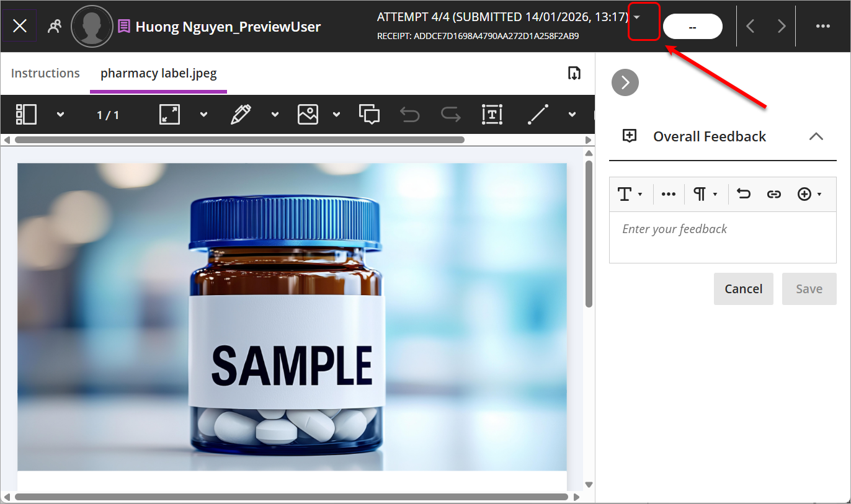Pick the line drawing tool
This screenshot has height=504, width=851.
pos(538,114)
